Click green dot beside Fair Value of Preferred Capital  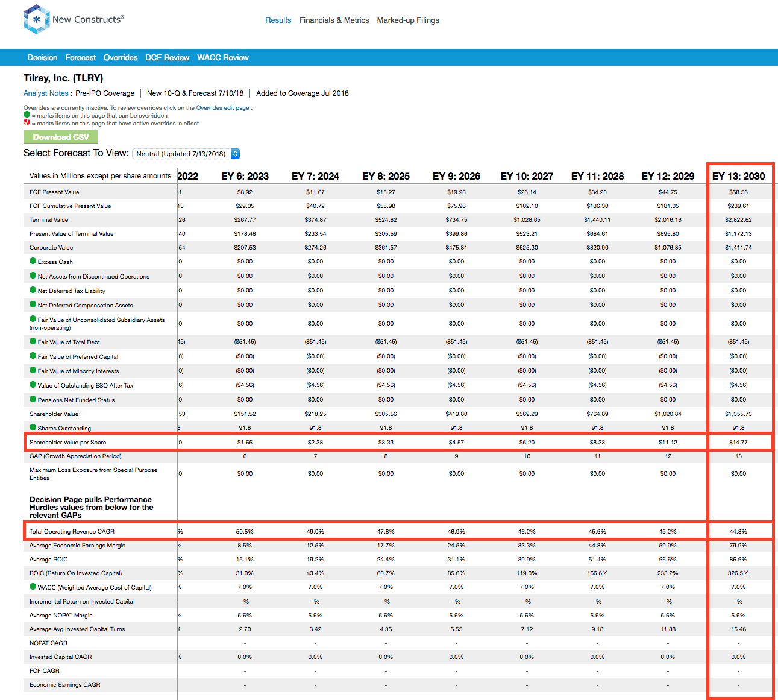[33, 356]
